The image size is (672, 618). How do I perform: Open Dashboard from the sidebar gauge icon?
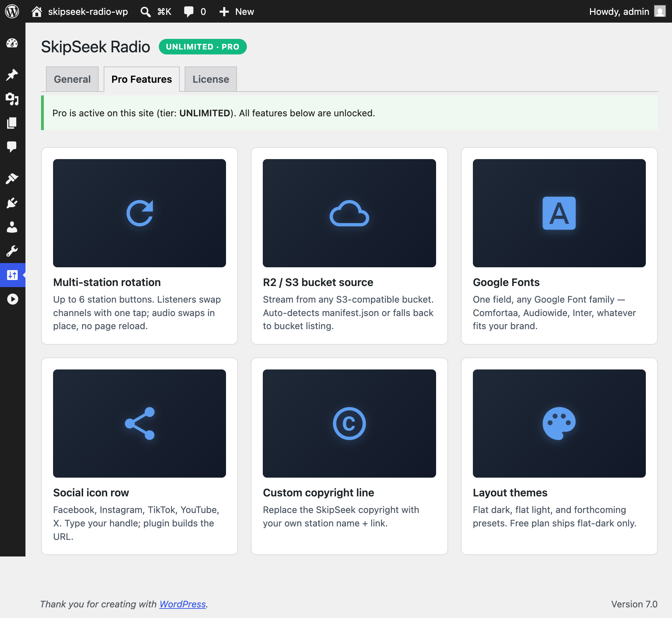tap(12, 43)
